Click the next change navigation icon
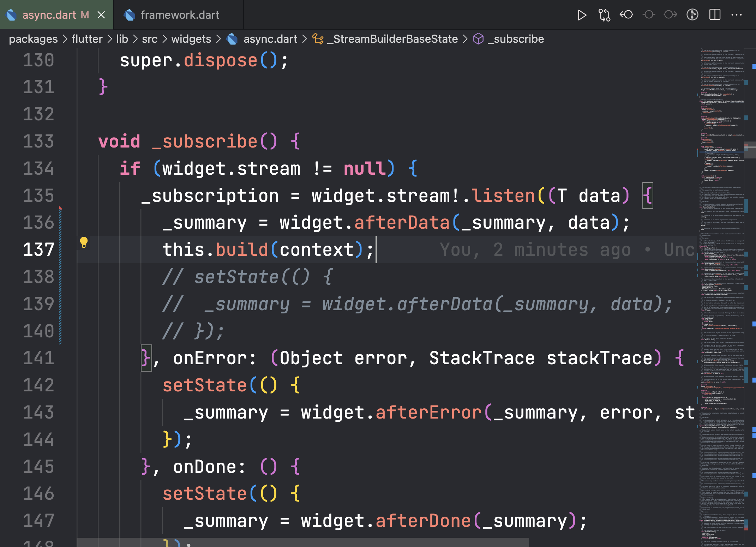This screenshot has width=756, height=547. point(671,14)
